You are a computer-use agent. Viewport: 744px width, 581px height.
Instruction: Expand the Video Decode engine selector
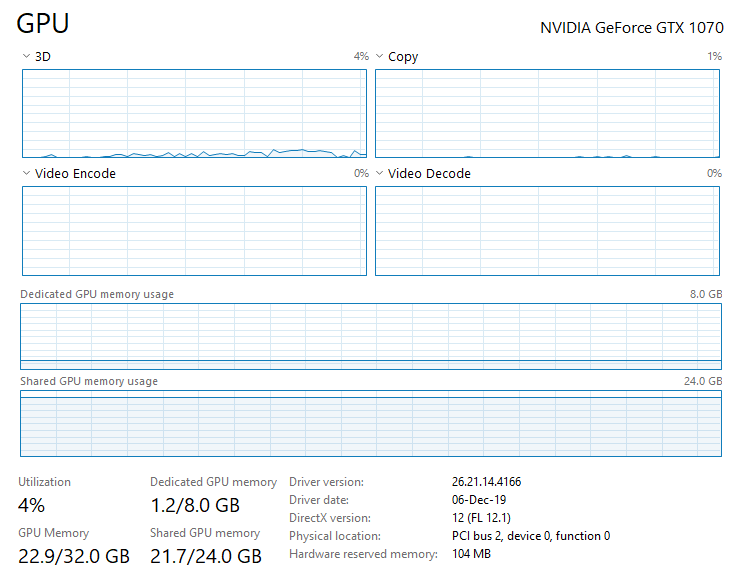point(379,174)
